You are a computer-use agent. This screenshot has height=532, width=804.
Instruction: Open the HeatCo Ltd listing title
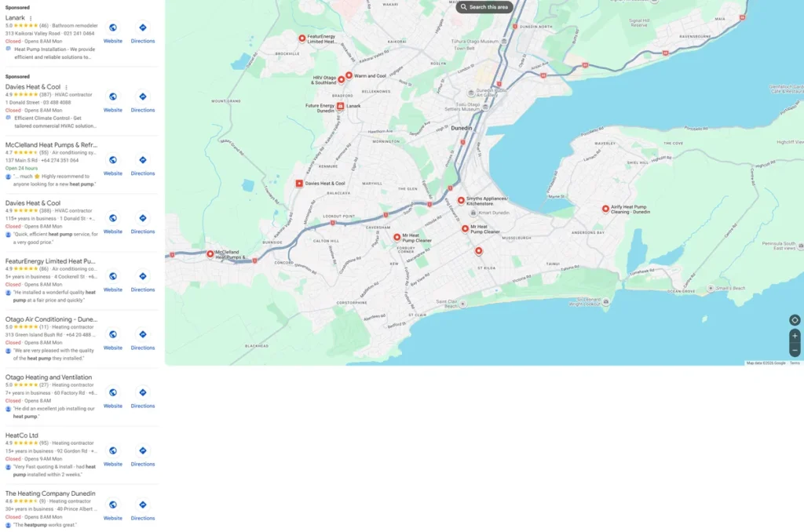click(21, 435)
